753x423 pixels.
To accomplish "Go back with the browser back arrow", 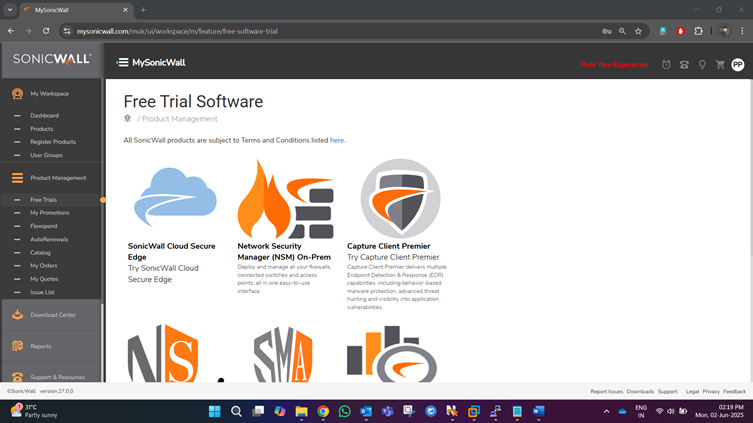I will (x=11, y=31).
